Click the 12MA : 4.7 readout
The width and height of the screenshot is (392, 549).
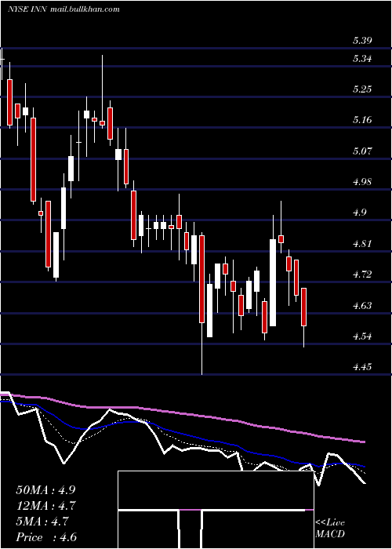(45, 506)
